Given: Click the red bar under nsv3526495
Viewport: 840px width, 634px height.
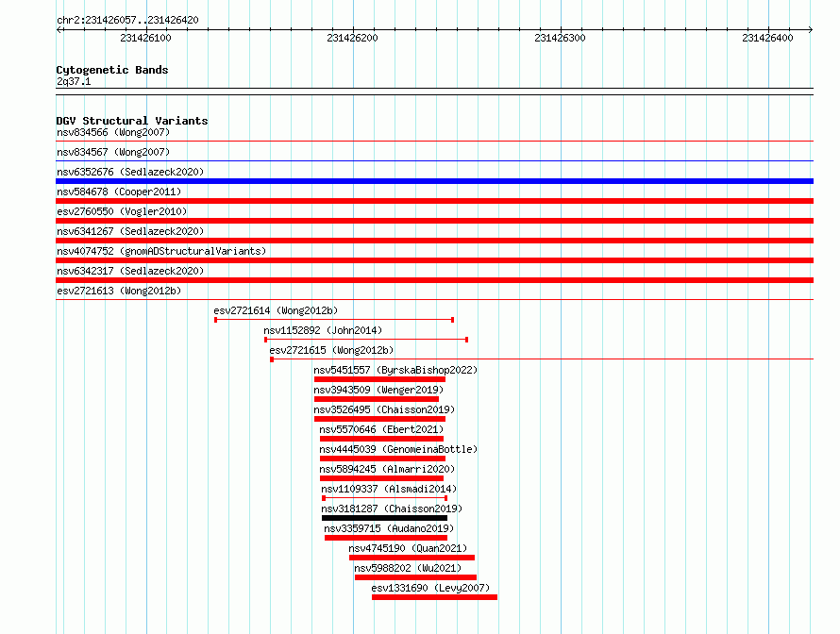Looking at the screenshot, I should [x=379, y=419].
